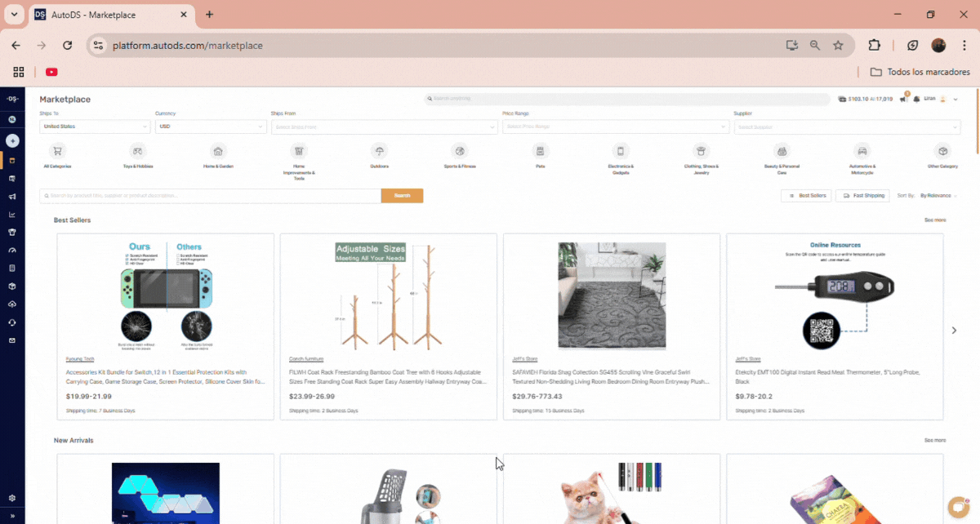
Task: Click the product search input field
Action: coord(210,196)
